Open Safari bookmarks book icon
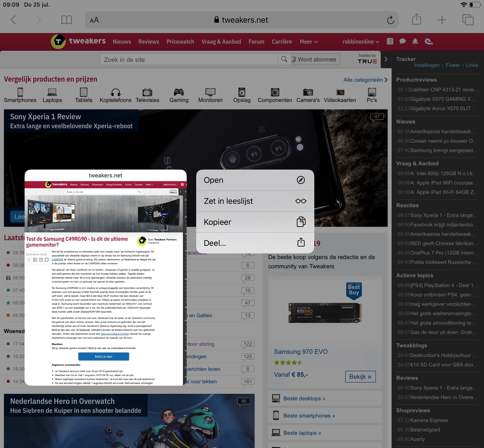Viewport: 484px width, 448px height. (66, 20)
